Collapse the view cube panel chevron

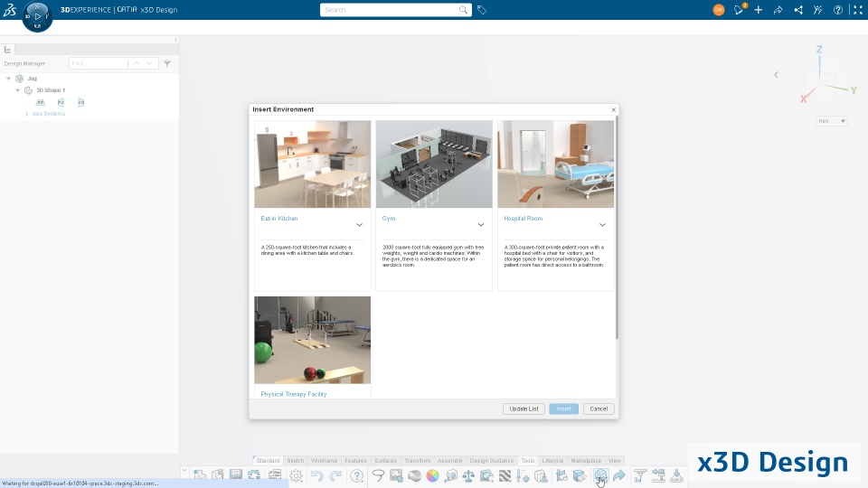tap(776, 75)
